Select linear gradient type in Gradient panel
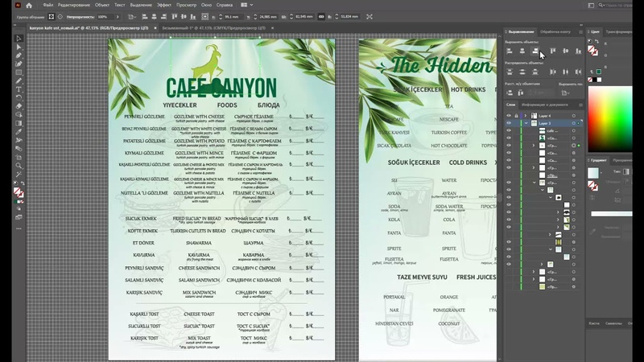644x362 pixels. coord(626,171)
